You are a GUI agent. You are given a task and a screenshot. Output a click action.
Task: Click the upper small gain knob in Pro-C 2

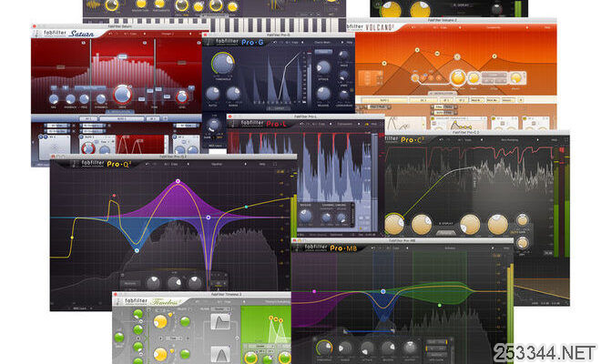(x=523, y=220)
